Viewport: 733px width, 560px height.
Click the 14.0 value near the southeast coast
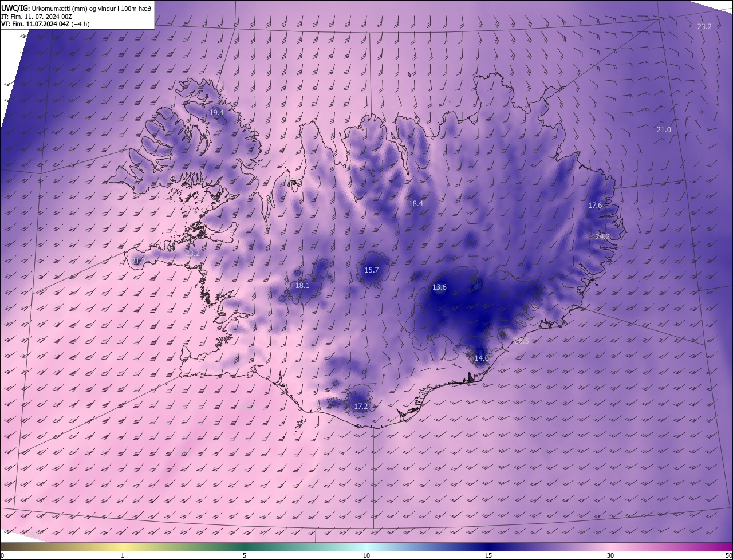482,358
